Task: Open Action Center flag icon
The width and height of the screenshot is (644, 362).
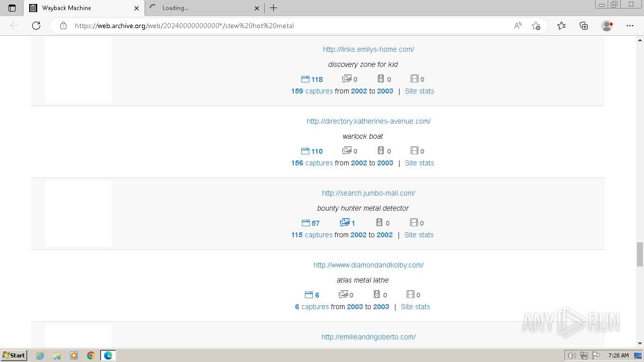Action: point(595,355)
